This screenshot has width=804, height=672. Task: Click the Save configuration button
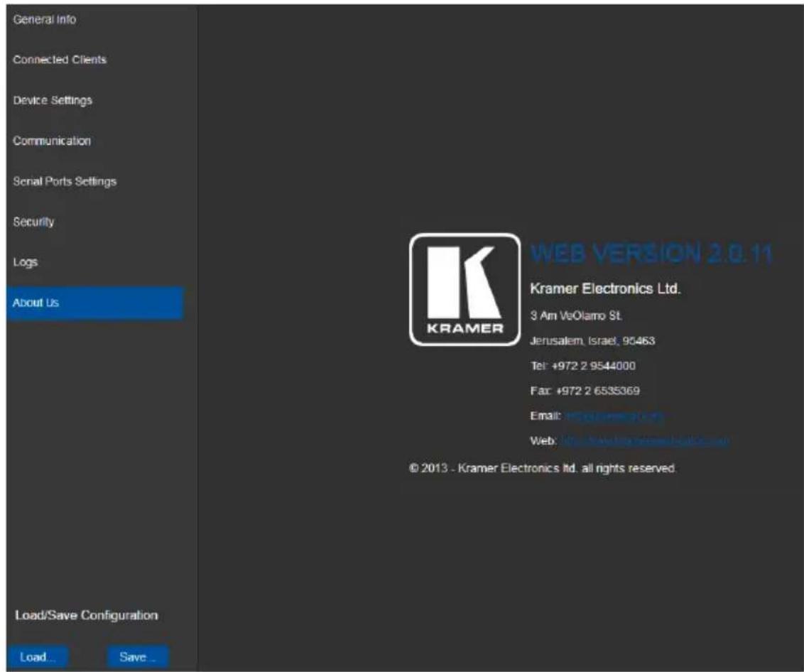[x=137, y=657]
